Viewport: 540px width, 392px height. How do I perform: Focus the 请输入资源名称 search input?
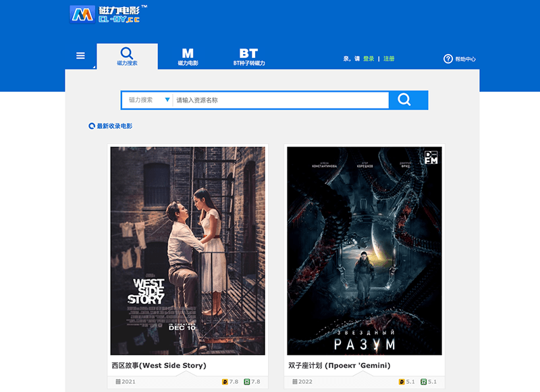pyautogui.click(x=281, y=100)
